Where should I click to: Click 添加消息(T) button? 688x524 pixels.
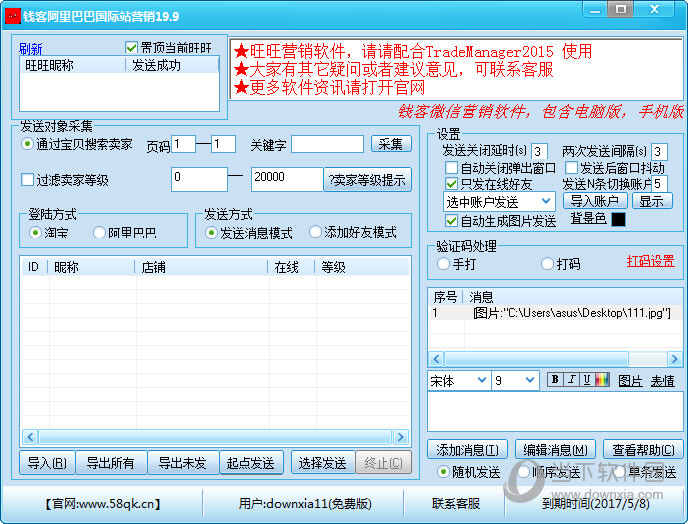pos(467,449)
